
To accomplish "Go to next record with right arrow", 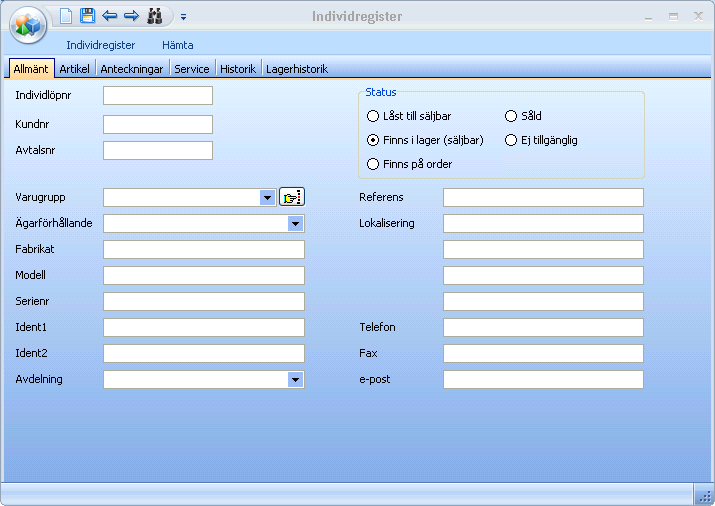I will (131, 16).
